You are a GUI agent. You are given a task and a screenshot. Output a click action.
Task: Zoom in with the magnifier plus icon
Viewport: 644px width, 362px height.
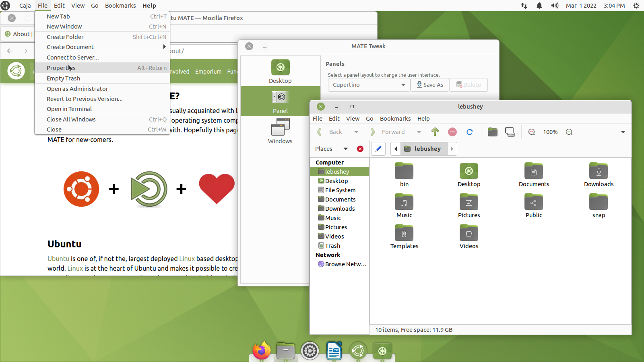pyautogui.click(x=569, y=132)
